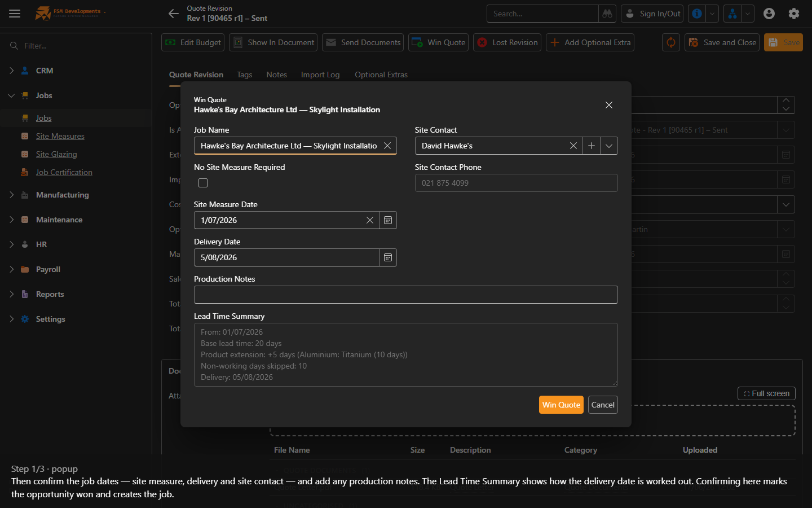Click Add Optional Extra toolbar button
Viewport: 812px width, 508px height.
tap(590, 42)
